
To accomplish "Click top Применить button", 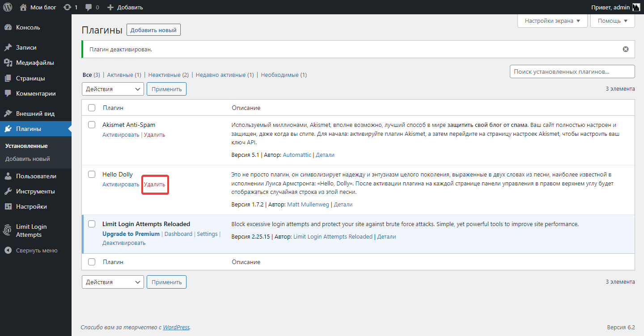I will click(166, 89).
